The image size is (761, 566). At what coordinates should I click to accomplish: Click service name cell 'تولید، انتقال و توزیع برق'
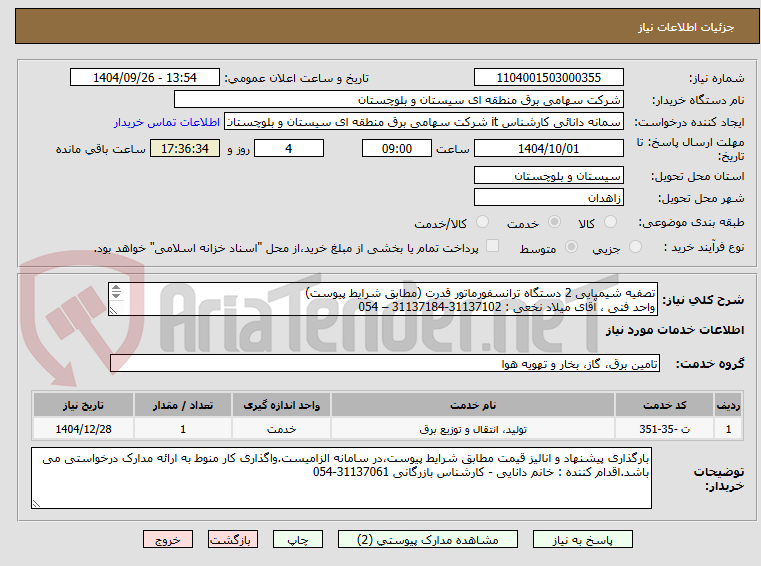tap(473, 430)
